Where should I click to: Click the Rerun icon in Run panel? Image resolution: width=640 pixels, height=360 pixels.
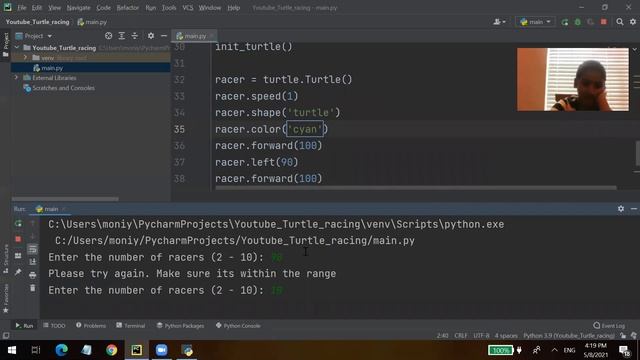pyautogui.click(x=18, y=224)
